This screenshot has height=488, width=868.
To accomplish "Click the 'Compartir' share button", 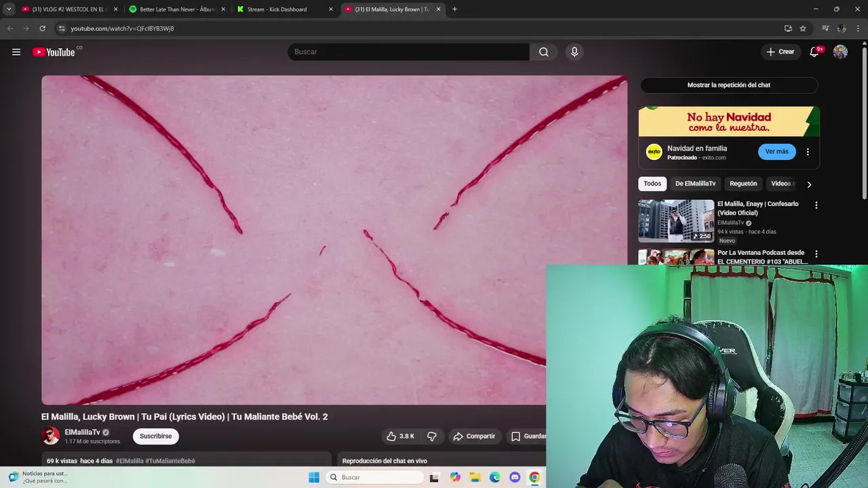I will [x=474, y=436].
